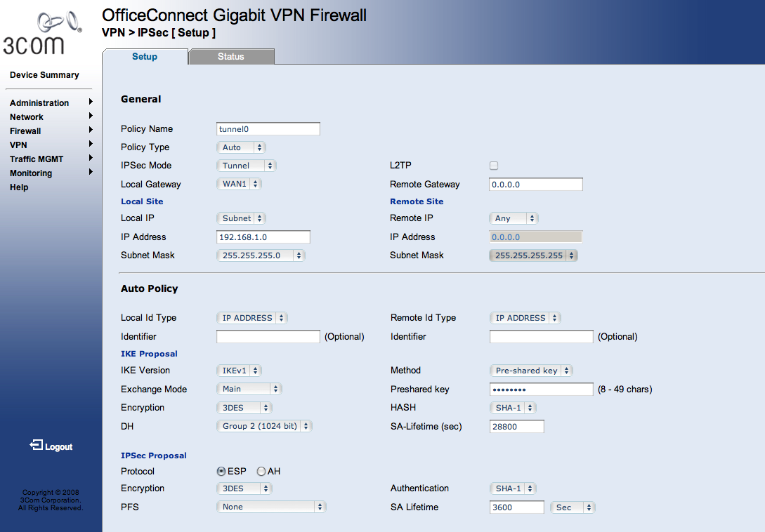This screenshot has height=532, width=765.
Task: Expand the Network submenu arrow
Action: click(x=91, y=116)
